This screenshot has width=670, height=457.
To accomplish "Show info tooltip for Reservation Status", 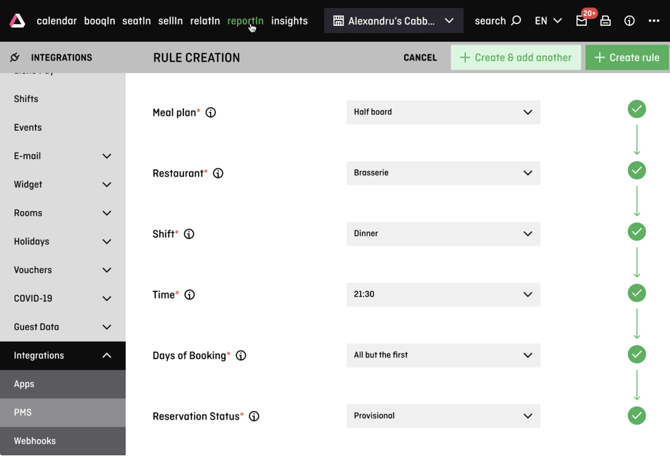I will pos(254,417).
